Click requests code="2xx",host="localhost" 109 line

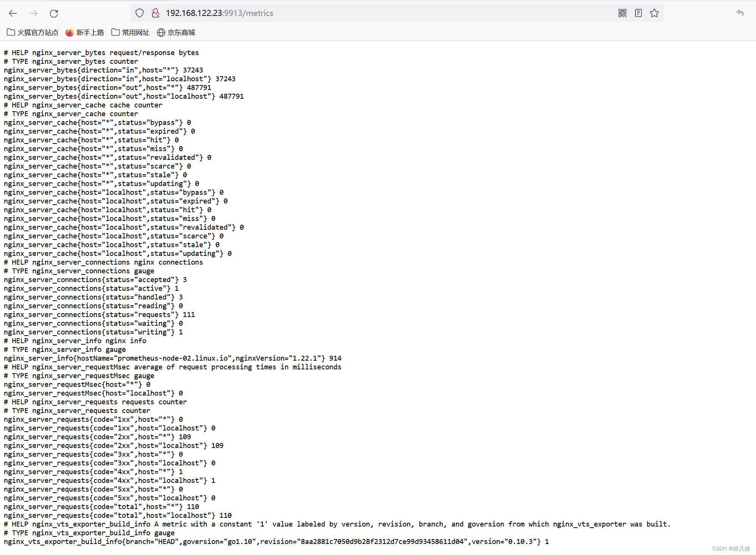click(x=113, y=446)
